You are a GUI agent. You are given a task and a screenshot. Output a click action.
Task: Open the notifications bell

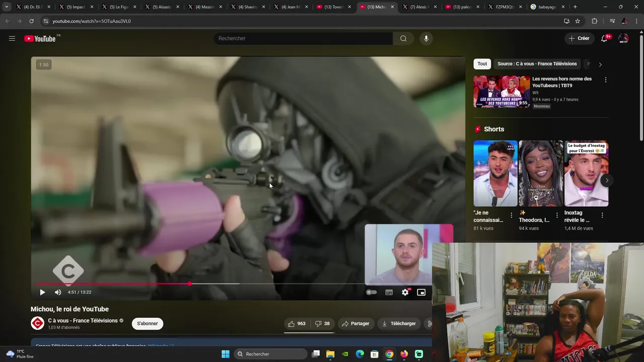[x=605, y=38]
